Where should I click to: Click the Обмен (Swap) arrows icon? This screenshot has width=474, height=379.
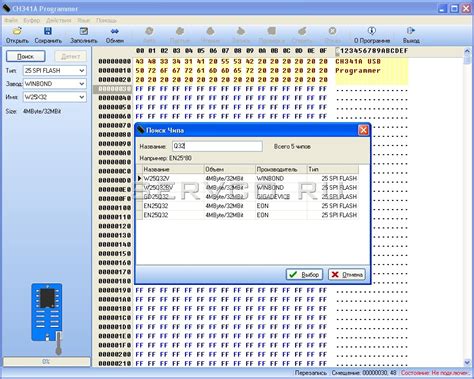pos(115,31)
